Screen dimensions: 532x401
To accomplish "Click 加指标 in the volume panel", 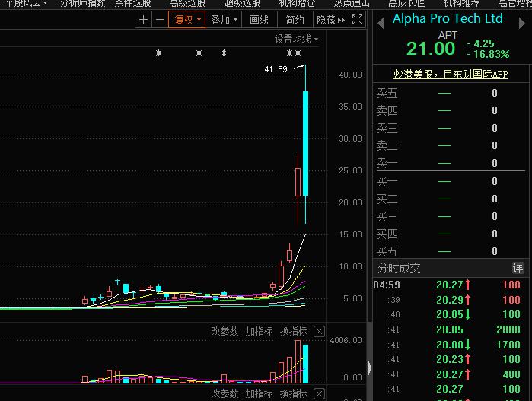I will tap(259, 331).
